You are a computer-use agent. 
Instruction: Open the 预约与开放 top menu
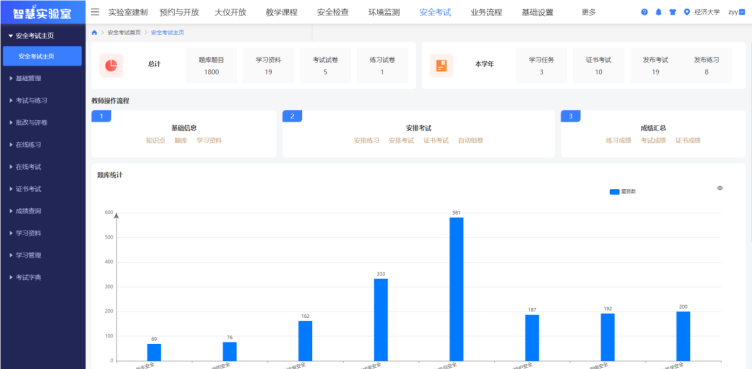[x=179, y=12]
